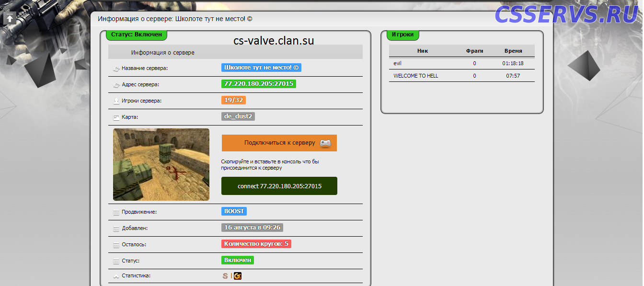
Task: Click the calendar icon beside Статус row
Action: pyautogui.click(x=116, y=262)
